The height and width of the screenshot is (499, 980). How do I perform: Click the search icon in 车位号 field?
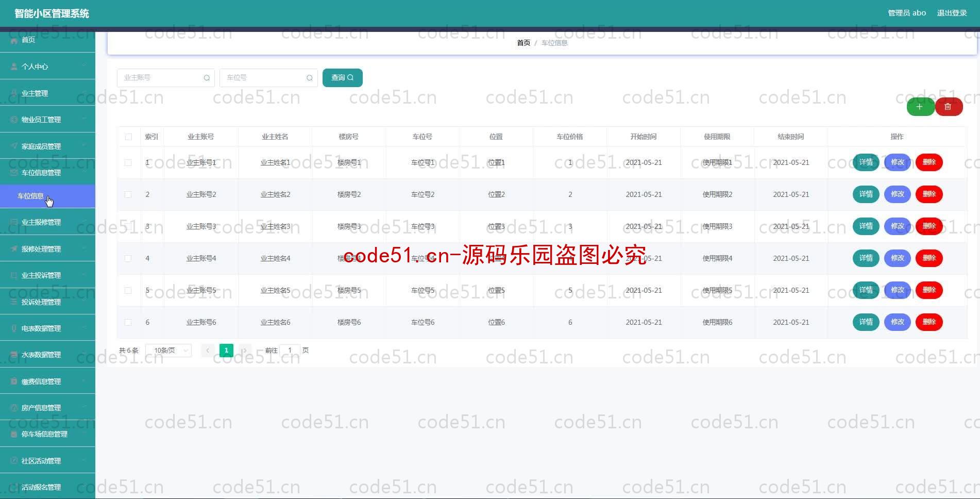pyautogui.click(x=310, y=78)
